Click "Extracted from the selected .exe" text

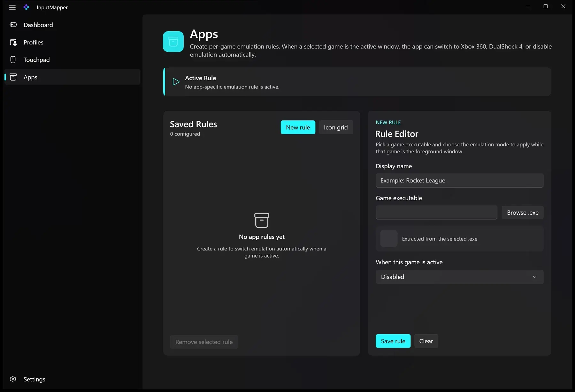click(x=440, y=239)
